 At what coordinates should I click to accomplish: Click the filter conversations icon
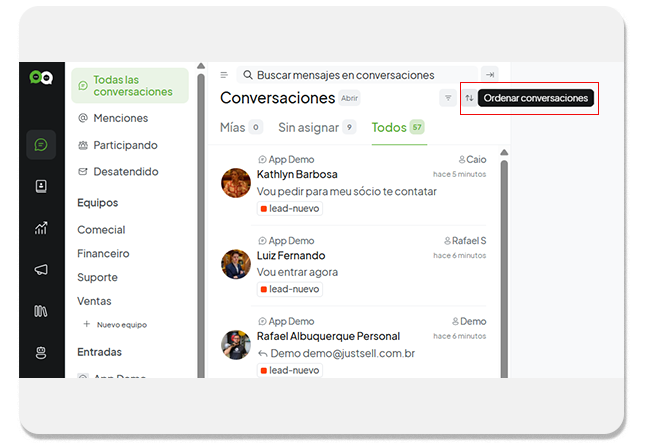[448, 98]
